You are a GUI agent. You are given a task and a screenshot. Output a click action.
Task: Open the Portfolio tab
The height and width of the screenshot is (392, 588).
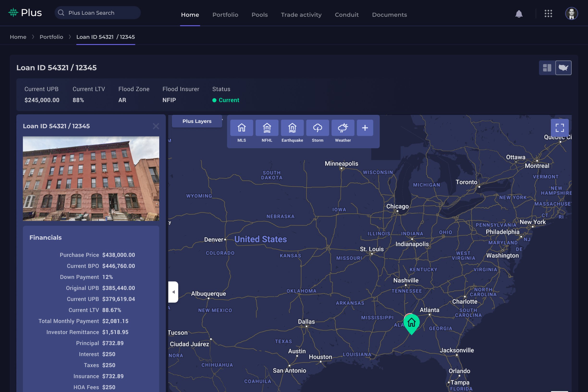coord(225,15)
